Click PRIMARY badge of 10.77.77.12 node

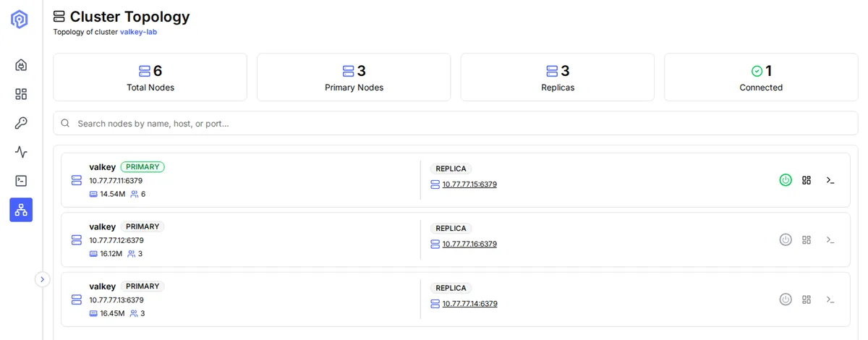[x=142, y=226]
